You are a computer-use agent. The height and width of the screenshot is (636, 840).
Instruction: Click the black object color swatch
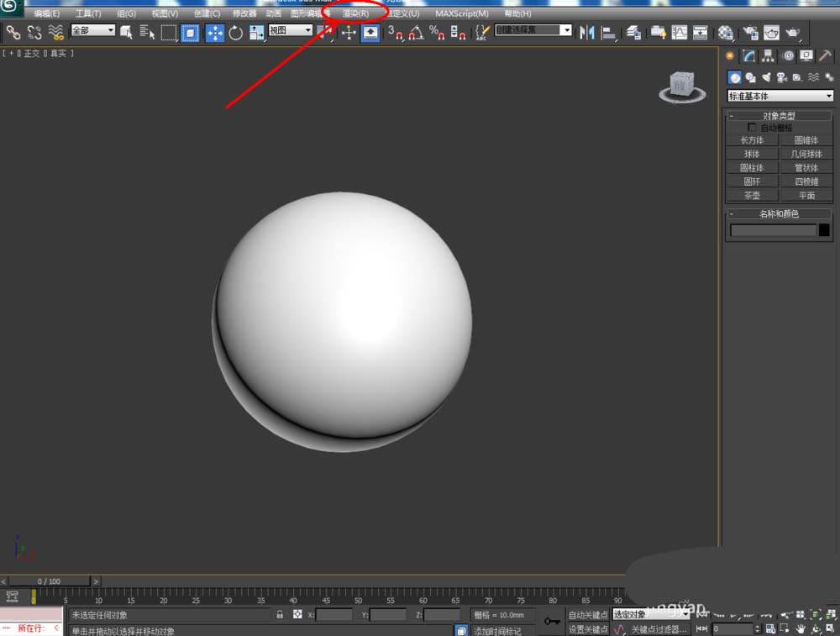click(x=824, y=230)
